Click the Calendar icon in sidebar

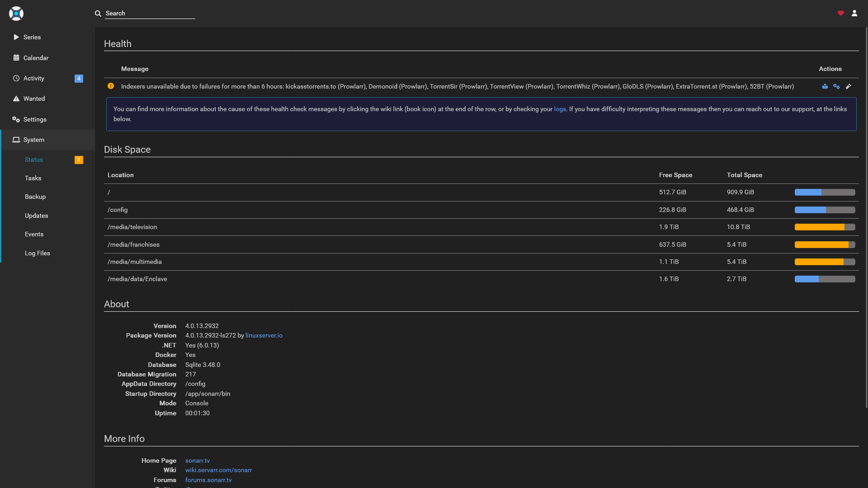pyautogui.click(x=16, y=58)
